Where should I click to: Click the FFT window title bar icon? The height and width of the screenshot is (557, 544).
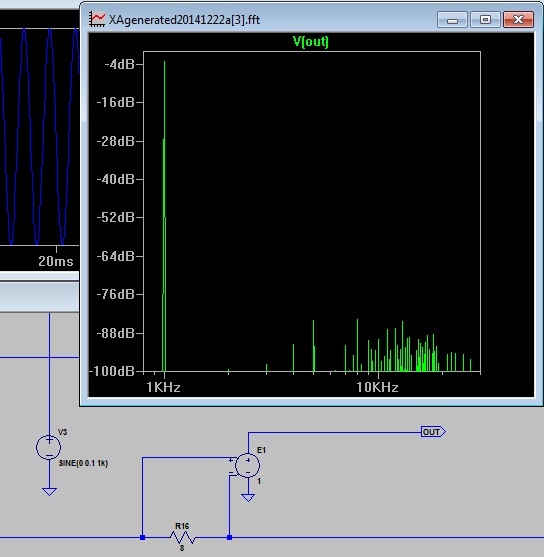tap(97, 19)
